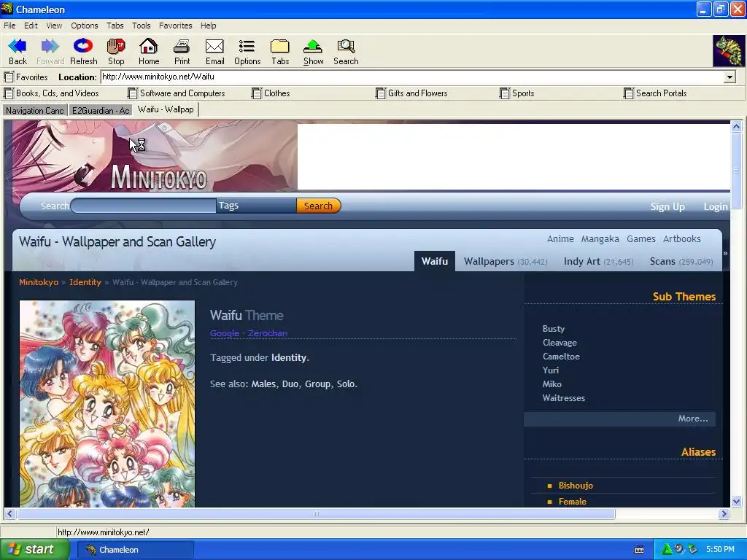Click the Minitokyo breadcrumb link

click(x=39, y=282)
